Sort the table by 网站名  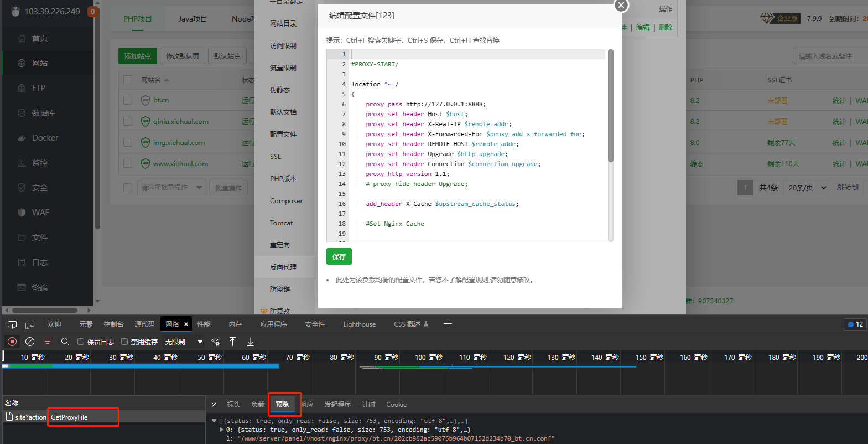tap(155, 80)
